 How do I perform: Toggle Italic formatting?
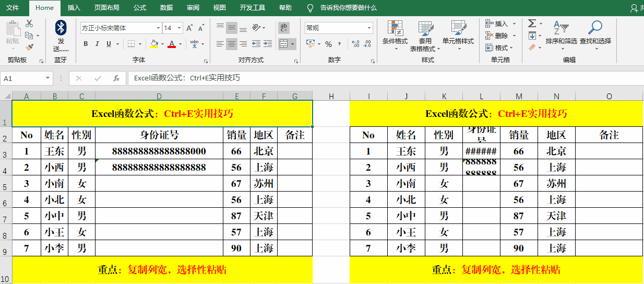(x=98, y=44)
